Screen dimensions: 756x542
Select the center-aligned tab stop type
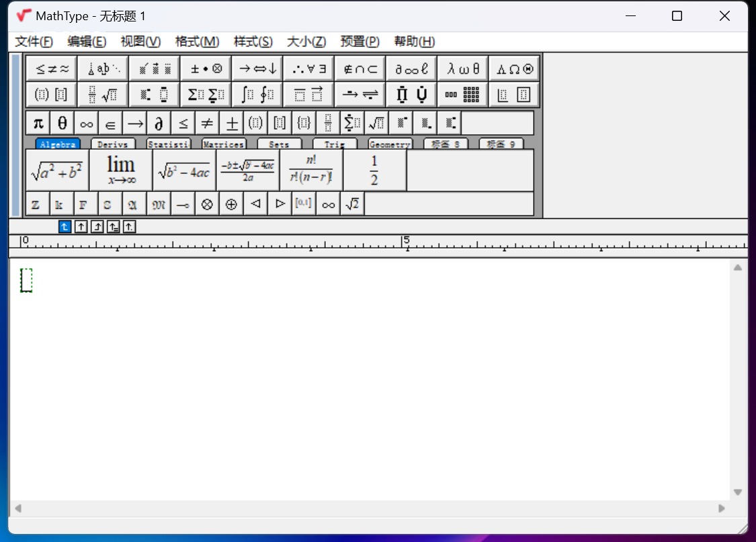(x=81, y=226)
